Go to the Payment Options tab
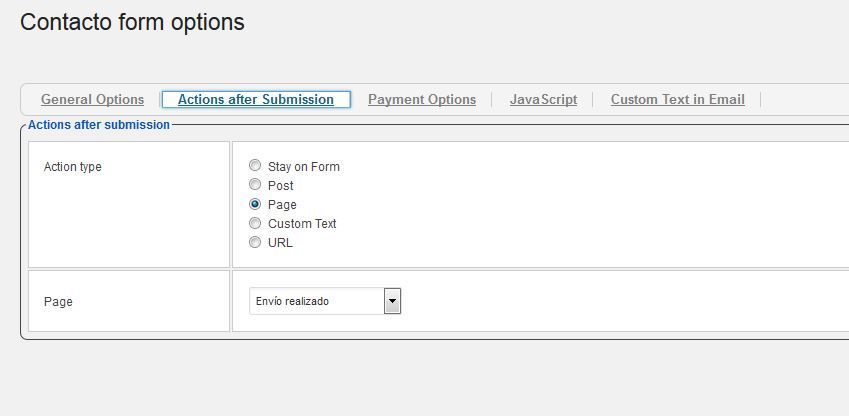The height and width of the screenshot is (416, 849). [x=422, y=100]
